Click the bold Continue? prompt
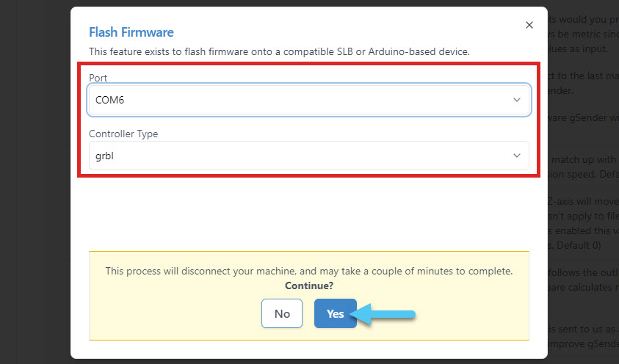Image resolution: width=619 pixels, height=364 pixels. pyautogui.click(x=308, y=285)
